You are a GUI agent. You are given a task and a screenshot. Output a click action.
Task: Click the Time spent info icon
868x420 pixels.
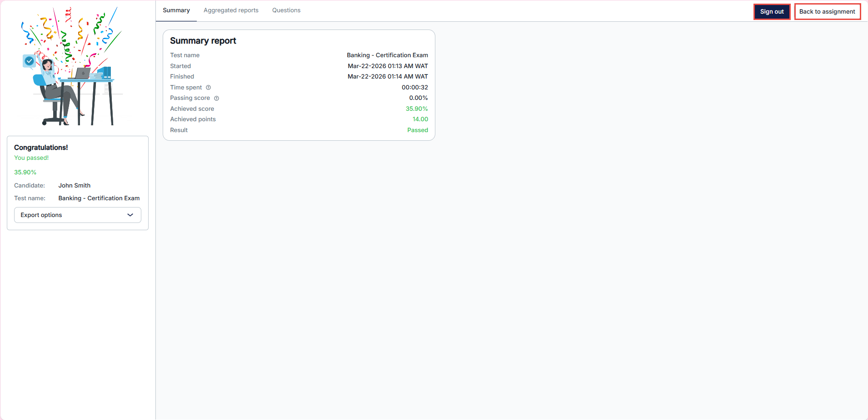click(x=208, y=88)
